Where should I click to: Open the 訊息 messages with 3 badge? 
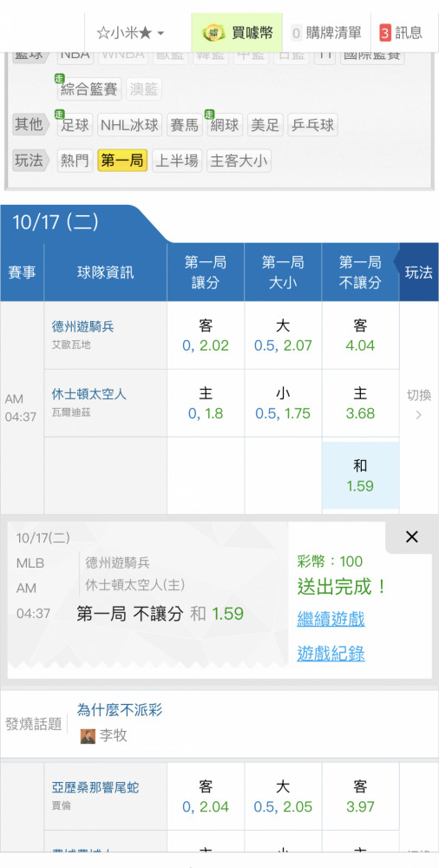(x=402, y=33)
